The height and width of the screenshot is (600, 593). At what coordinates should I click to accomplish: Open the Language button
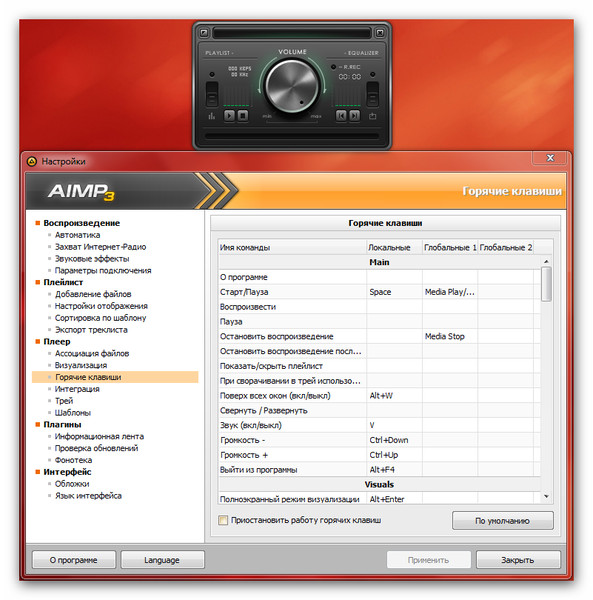pos(162,560)
